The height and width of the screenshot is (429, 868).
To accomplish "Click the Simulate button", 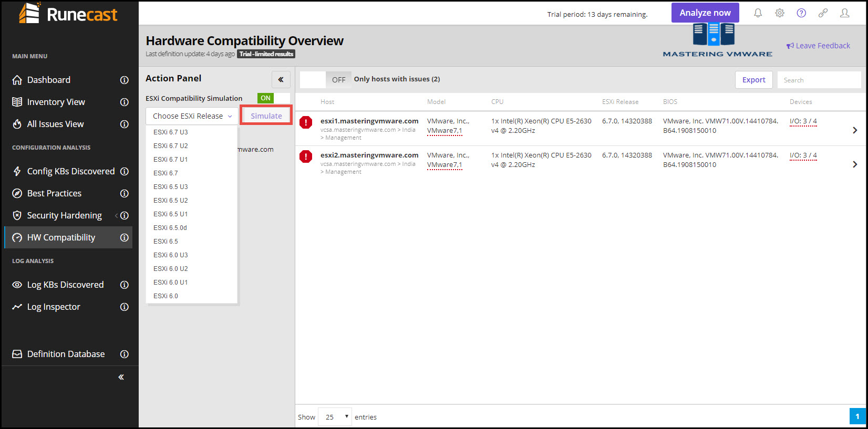I will (266, 116).
